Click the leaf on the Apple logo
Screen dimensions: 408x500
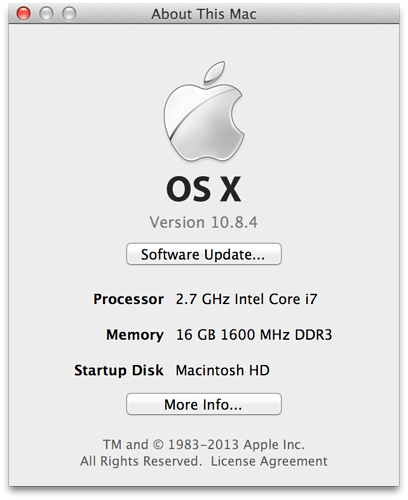point(214,72)
